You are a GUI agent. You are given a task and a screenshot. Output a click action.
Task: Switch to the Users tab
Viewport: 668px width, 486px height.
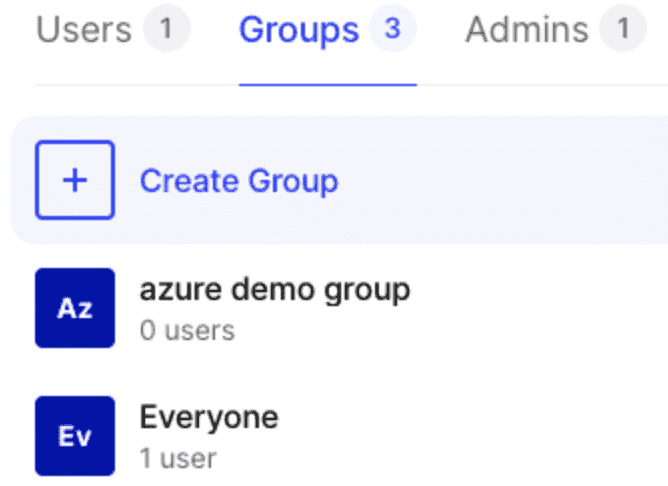[x=112, y=30]
